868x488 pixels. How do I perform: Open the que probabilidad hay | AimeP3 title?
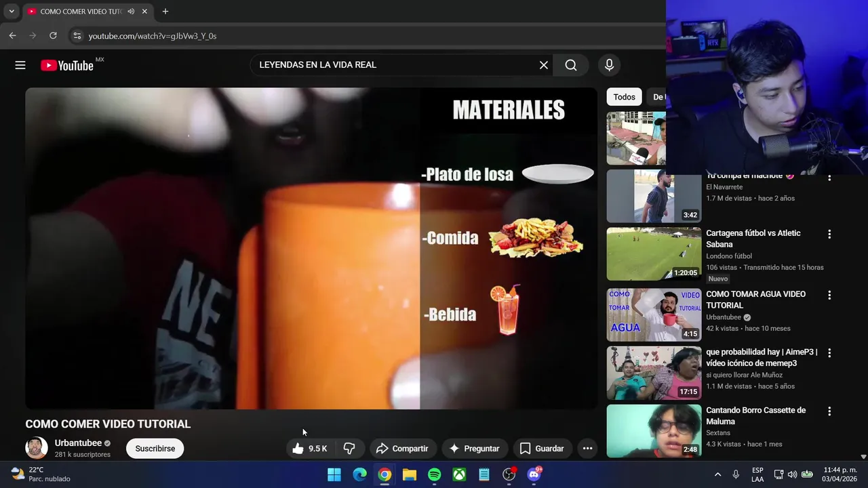click(x=762, y=358)
